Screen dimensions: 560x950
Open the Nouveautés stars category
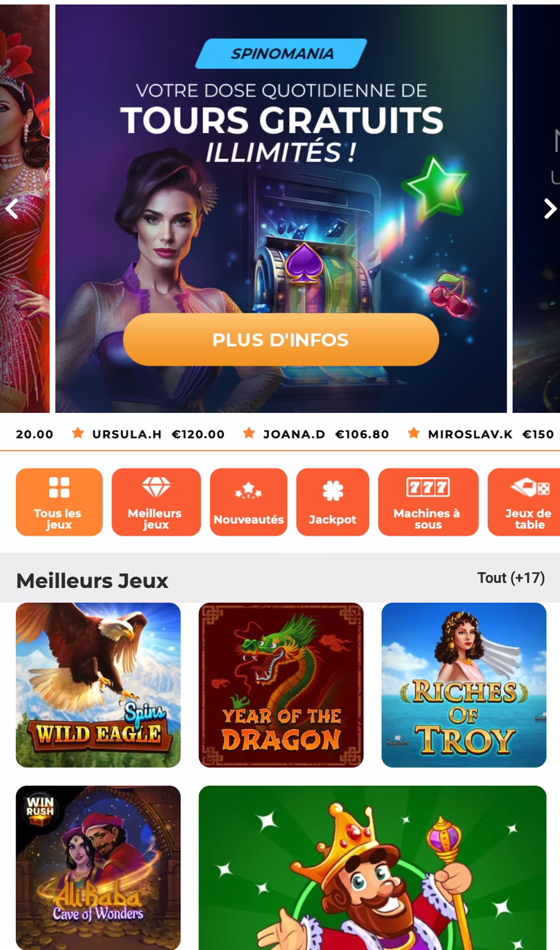pyautogui.click(x=249, y=502)
